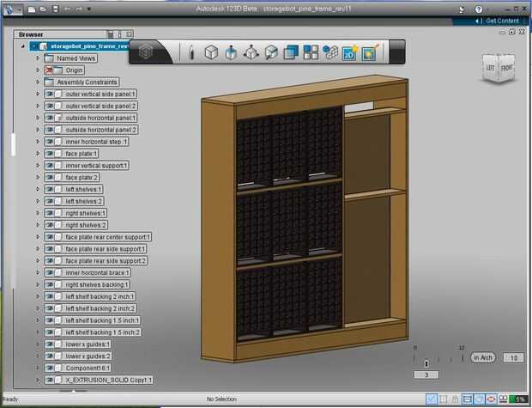Screen dimensions: 532x408
Task: Click the sketch pencil tool icon
Action: [191, 53]
